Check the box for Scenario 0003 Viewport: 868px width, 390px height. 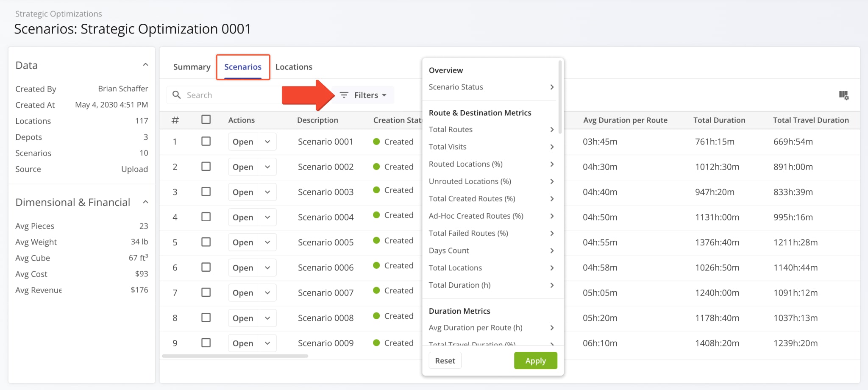tap(206, 192)
